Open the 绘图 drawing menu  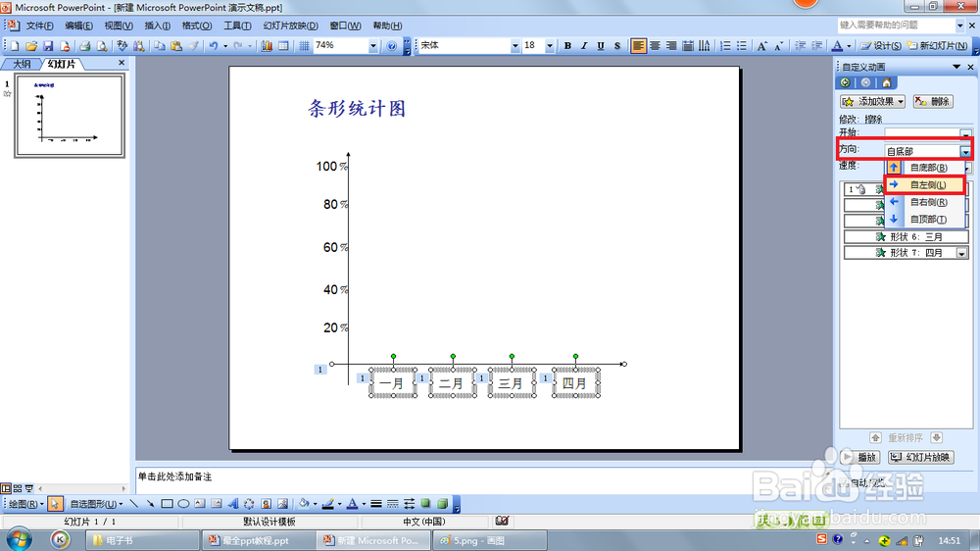tap(26, 504)
